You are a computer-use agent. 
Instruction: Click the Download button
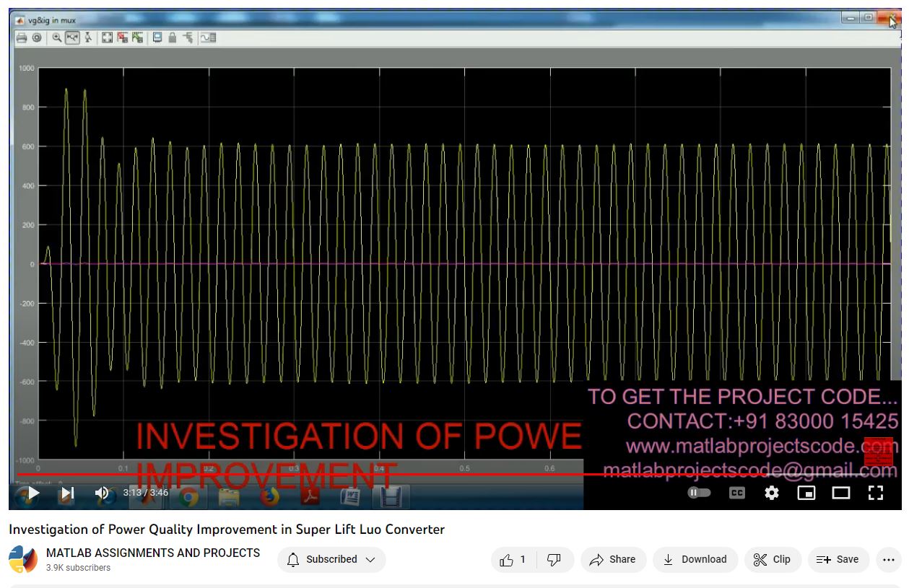click(695, 560)
